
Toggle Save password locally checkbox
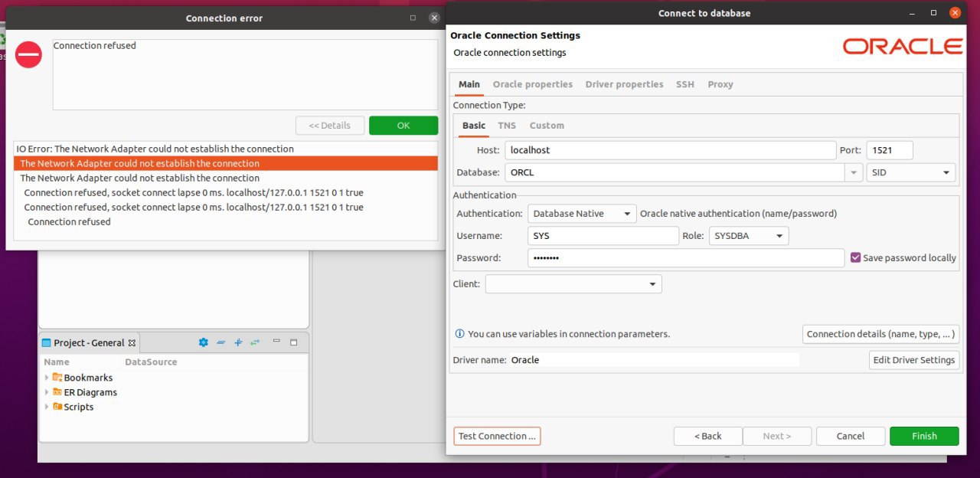(x=856, y=257)
